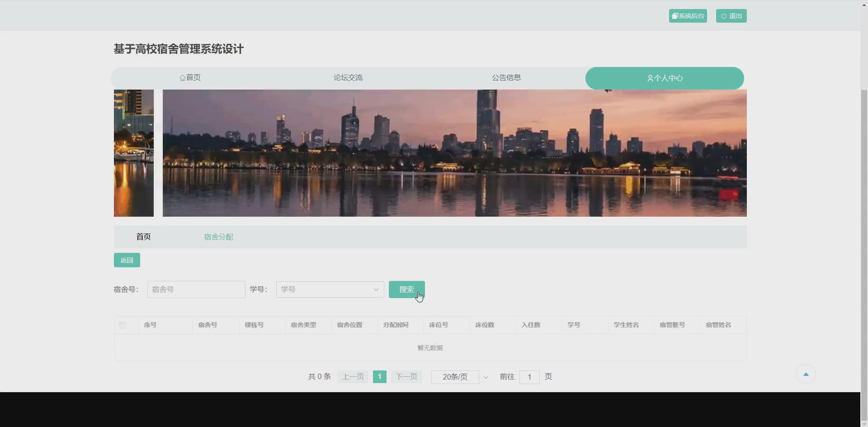Click the 暂无数据 empty table message
868x427 pixels.
tap(430, 348)
